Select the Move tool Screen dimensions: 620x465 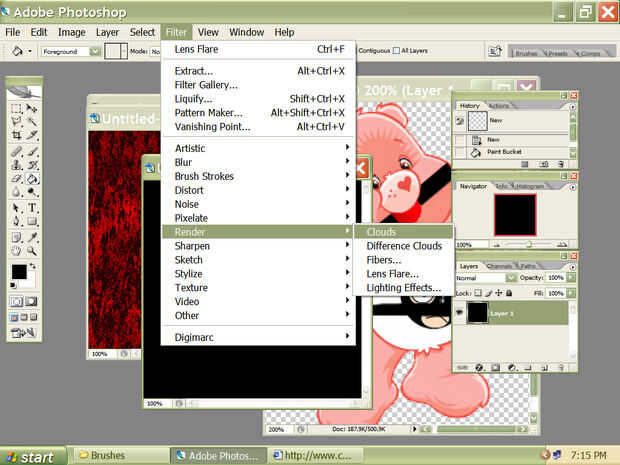32,108
